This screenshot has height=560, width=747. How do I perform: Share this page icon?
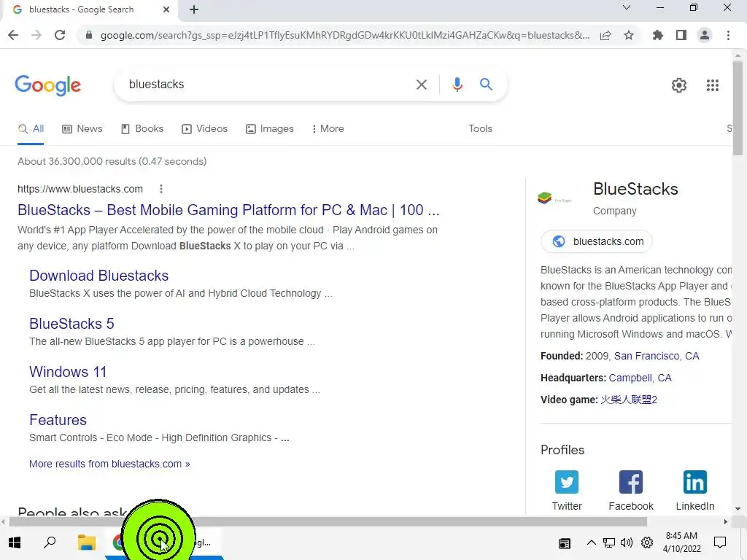tap(605, 35)
